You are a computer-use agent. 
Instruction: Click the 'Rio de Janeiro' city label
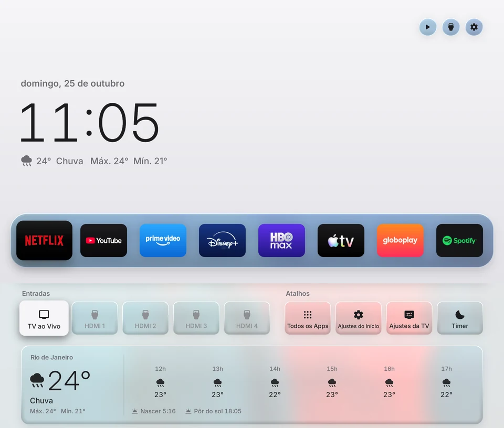click(x=52, y=357)
